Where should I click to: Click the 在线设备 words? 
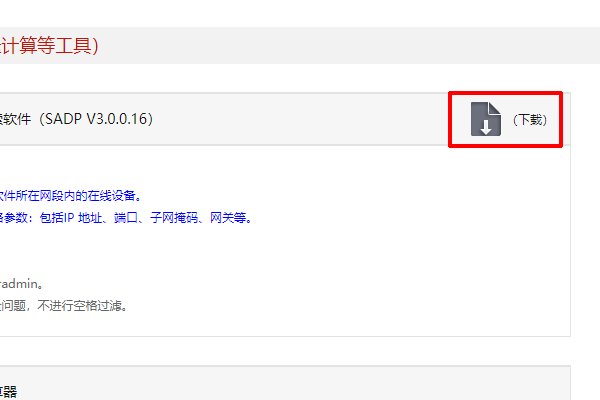[111, 196]
